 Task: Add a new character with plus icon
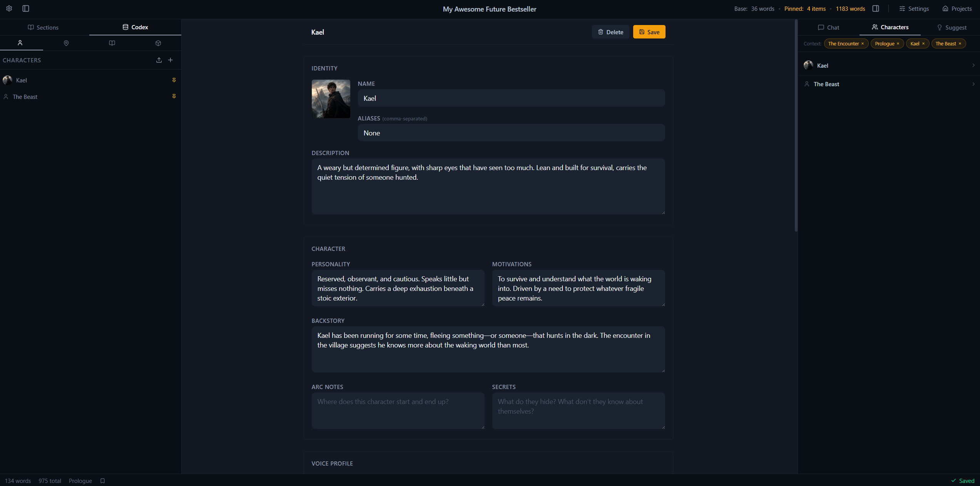point(171,60)
